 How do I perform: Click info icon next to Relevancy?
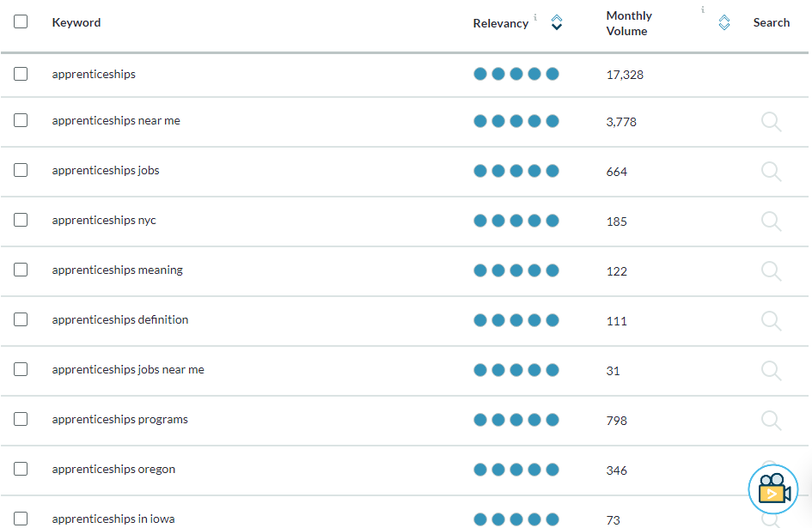point(535,17)
